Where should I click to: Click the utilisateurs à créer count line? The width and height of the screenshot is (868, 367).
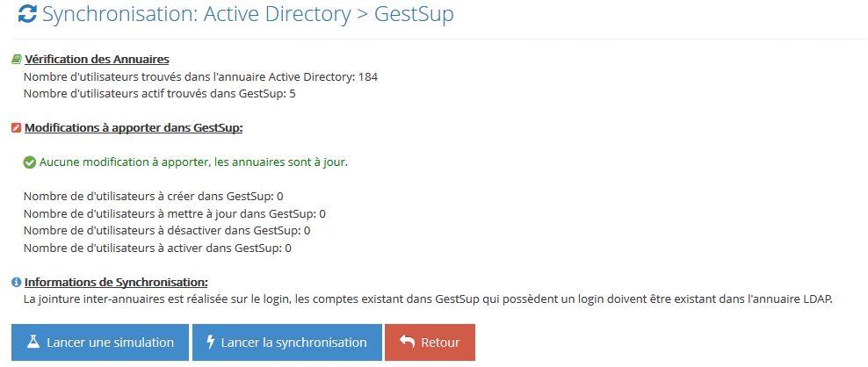(x=154, y=196)
